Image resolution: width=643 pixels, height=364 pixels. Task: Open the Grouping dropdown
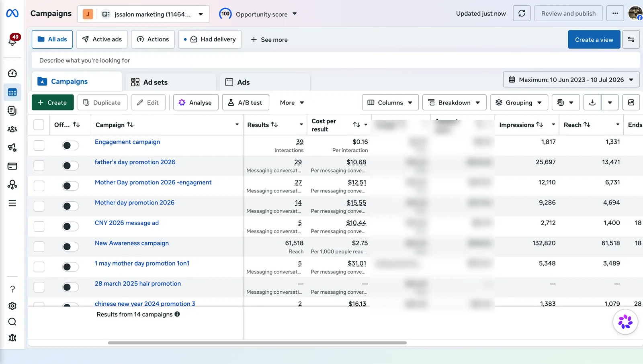(519, 102)
